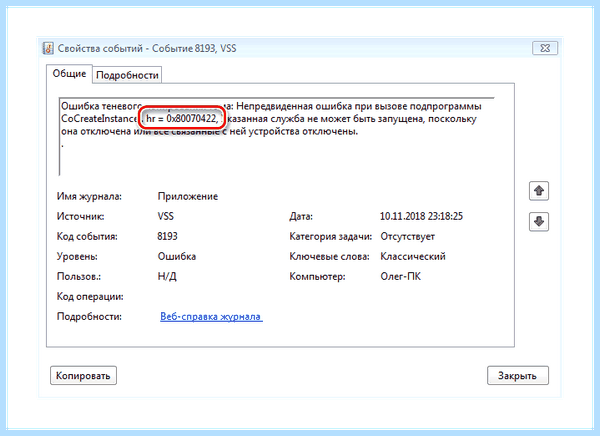Click the Подробности: field label

coord(89,317)
